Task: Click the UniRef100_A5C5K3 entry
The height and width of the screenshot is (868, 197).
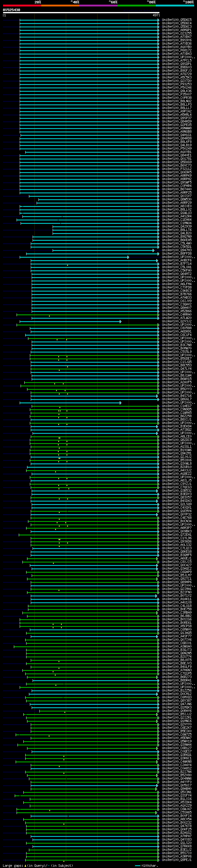Action: click(177, 78)
